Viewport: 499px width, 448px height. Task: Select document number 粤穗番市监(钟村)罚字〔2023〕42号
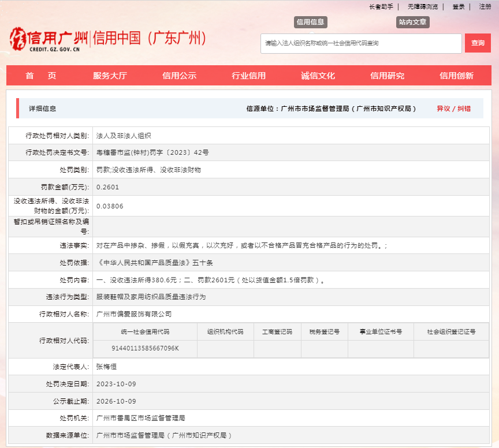click(x=152, y=152)
